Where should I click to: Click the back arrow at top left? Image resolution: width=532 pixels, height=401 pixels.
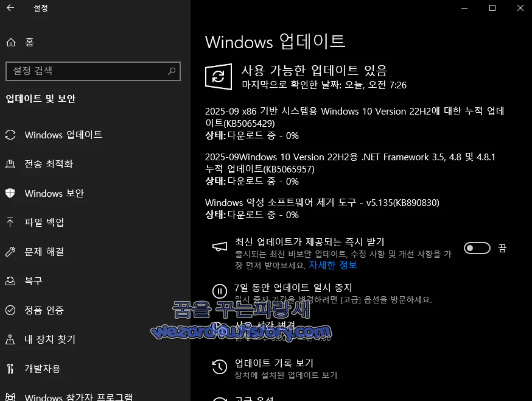10,9
